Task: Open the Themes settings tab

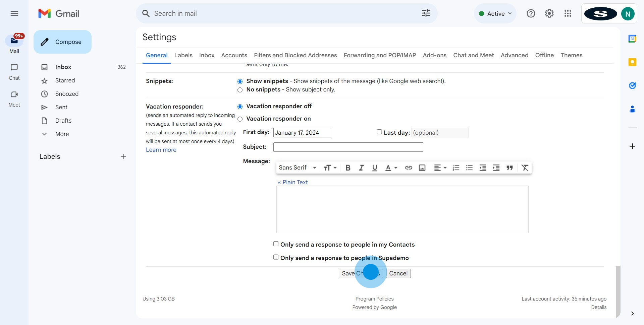Action: pyautogui.click(x=571, y=55)
